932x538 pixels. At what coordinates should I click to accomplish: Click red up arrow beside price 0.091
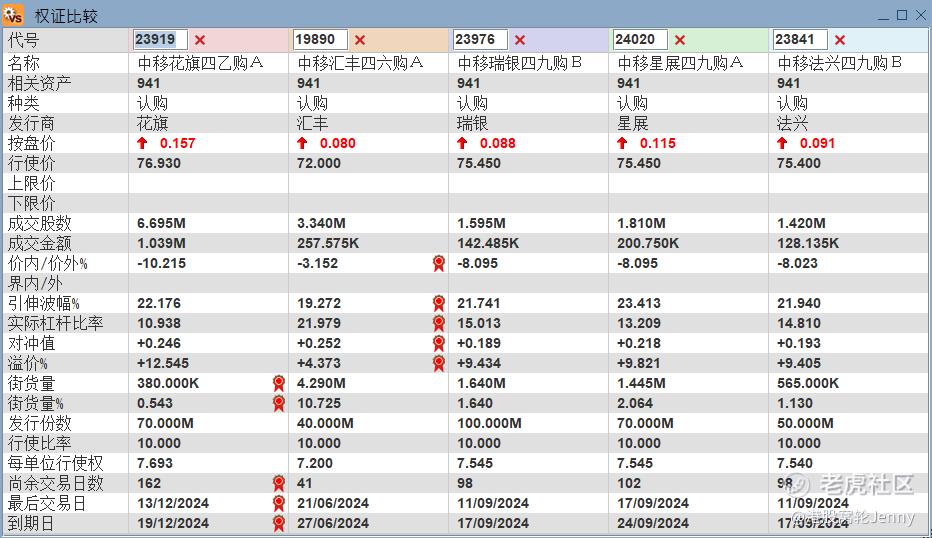(x=782, y=143)
